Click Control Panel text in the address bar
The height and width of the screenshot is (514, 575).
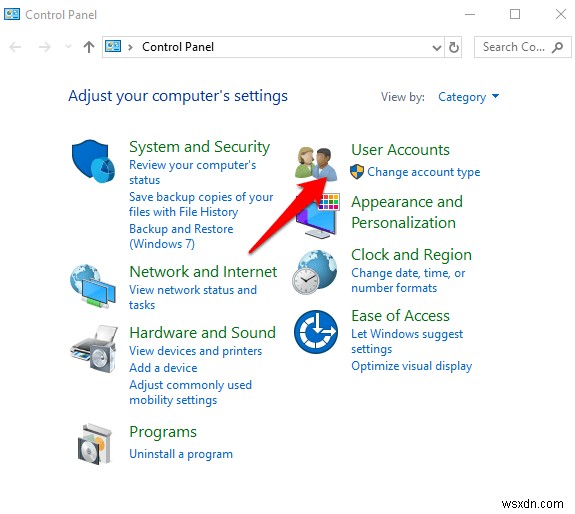click(x=178, y=47)
